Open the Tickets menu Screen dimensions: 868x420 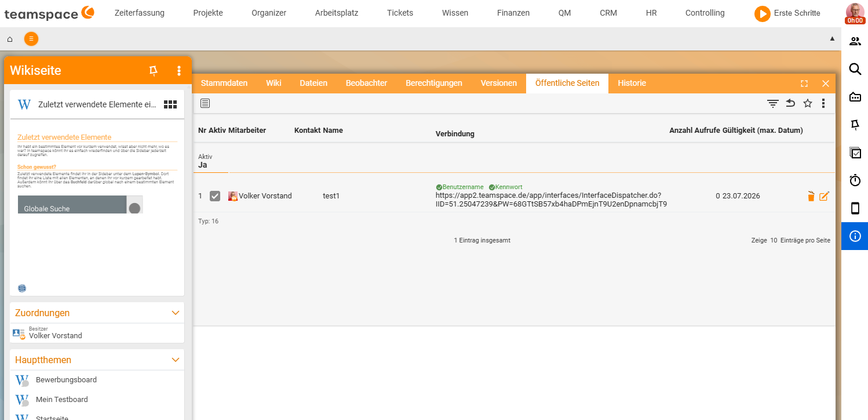click(400, 13)
